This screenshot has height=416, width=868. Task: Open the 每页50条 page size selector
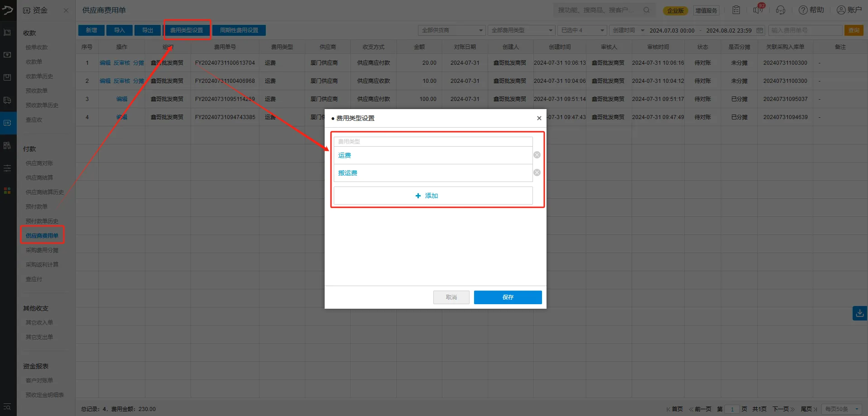841,409
